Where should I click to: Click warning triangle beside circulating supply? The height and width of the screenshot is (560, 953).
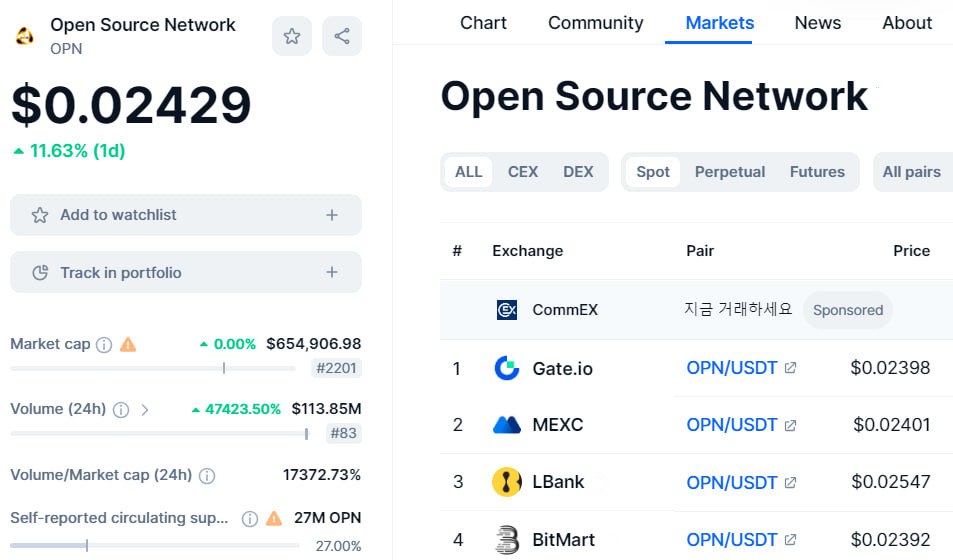274,519
